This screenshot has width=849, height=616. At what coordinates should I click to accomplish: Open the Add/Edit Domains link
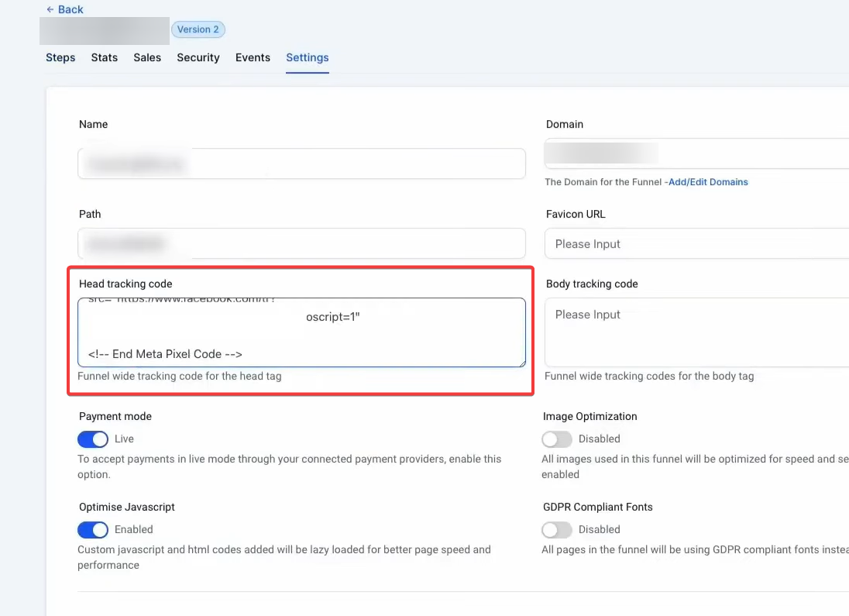tap(710, 182)
